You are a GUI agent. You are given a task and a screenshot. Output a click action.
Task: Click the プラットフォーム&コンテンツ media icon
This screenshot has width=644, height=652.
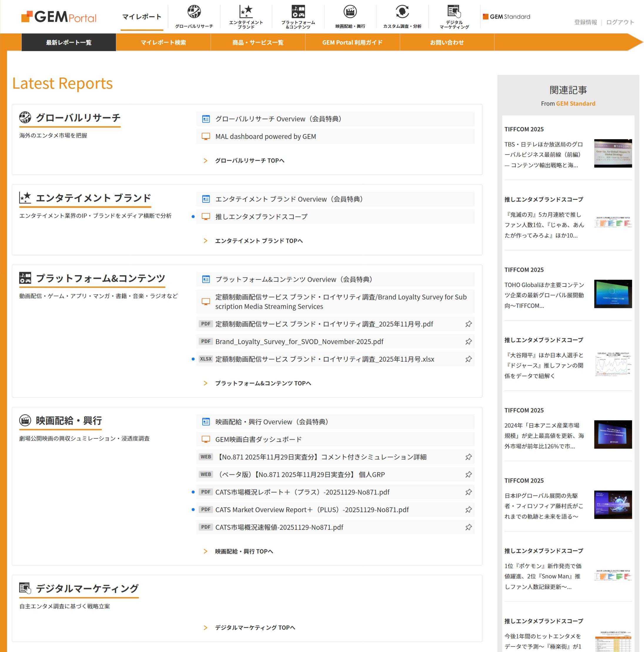pyautogui.click(x=298, y=11)
